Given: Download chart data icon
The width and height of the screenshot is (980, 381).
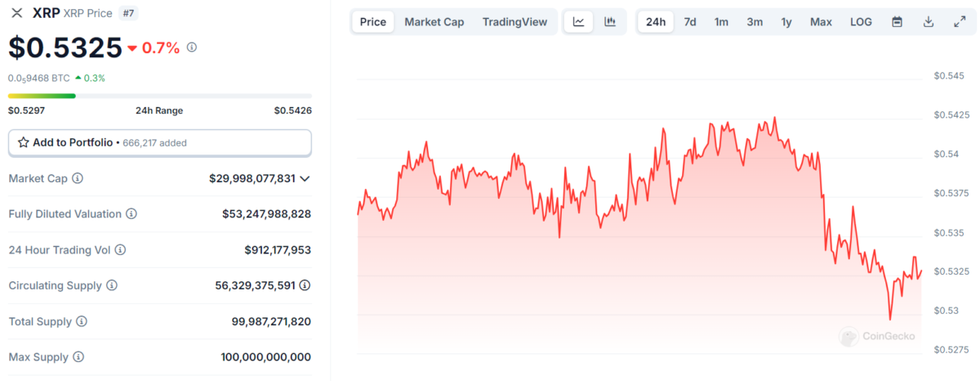Looking at the screenshot, I should tap(929, 22).
